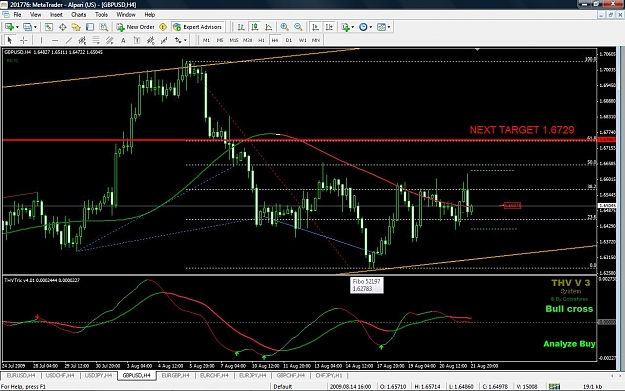Toggle Auto Scroll chart icon

pyautogui.click(x=315, y=27)
